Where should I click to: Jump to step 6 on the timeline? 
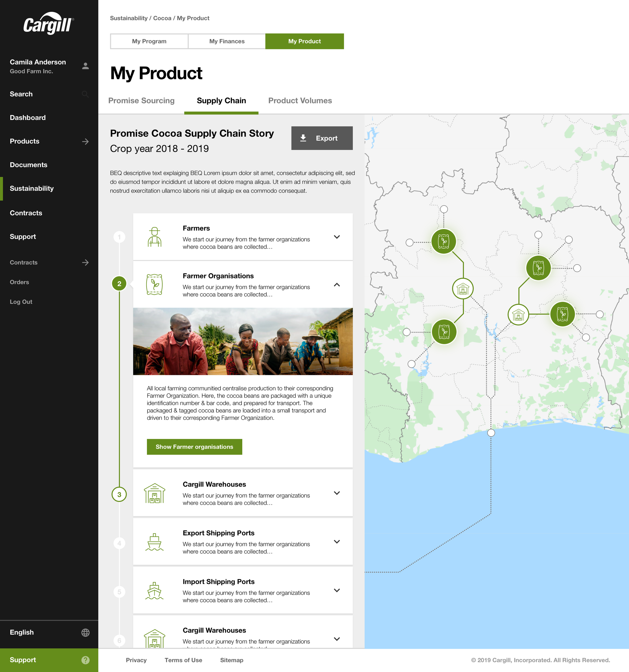tap(119, 641)
